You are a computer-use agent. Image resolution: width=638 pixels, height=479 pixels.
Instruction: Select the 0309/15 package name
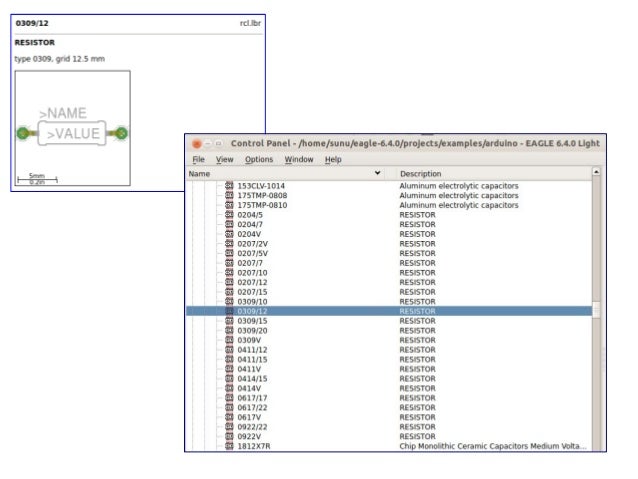252,321
